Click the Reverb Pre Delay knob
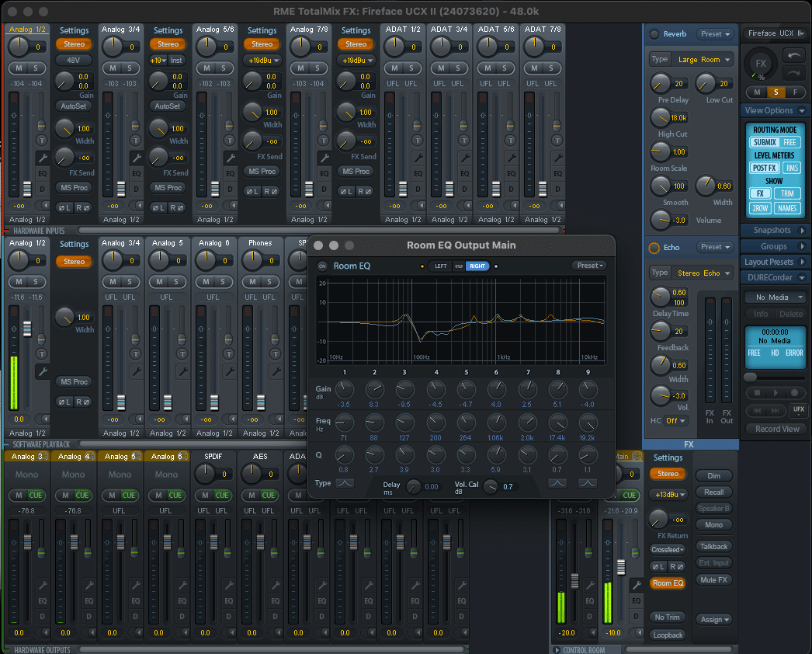 [x=661, y=83]
